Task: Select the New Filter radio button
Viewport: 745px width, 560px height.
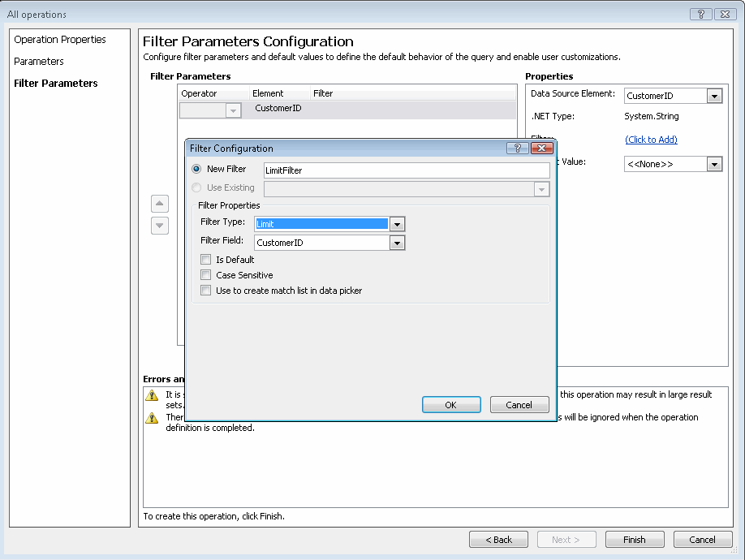Action: point(196,169)
